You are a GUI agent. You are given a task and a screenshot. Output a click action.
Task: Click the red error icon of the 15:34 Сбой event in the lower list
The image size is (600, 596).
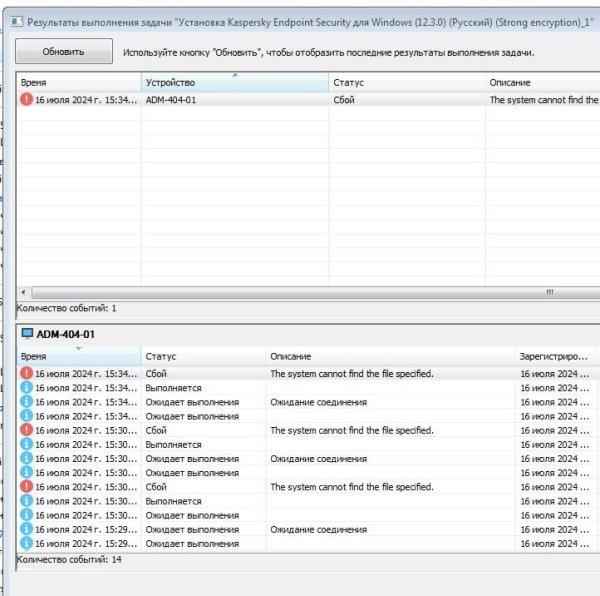click(26, 373)
